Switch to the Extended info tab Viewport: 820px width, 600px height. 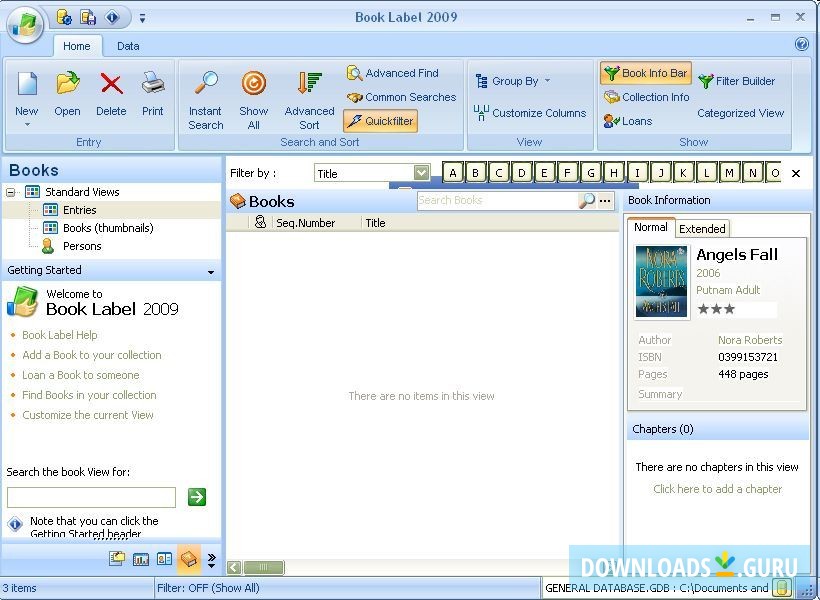(x=702, y=229)
